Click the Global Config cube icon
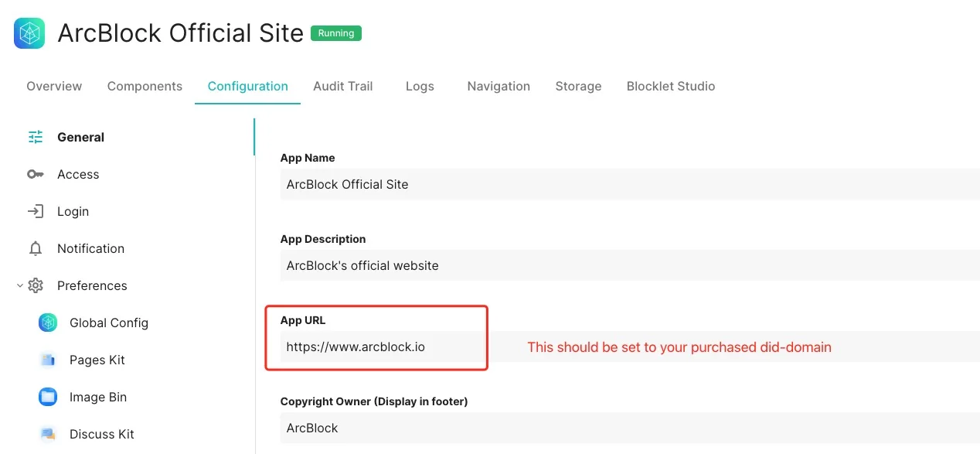Screen dimensions: 980x454 pos(48,323)
